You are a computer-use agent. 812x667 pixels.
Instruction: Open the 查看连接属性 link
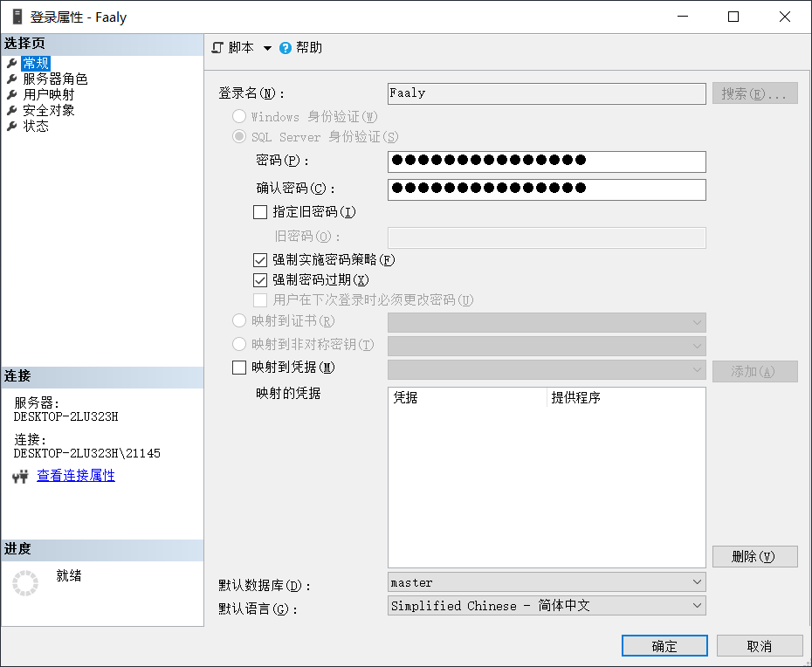[76, 476]
